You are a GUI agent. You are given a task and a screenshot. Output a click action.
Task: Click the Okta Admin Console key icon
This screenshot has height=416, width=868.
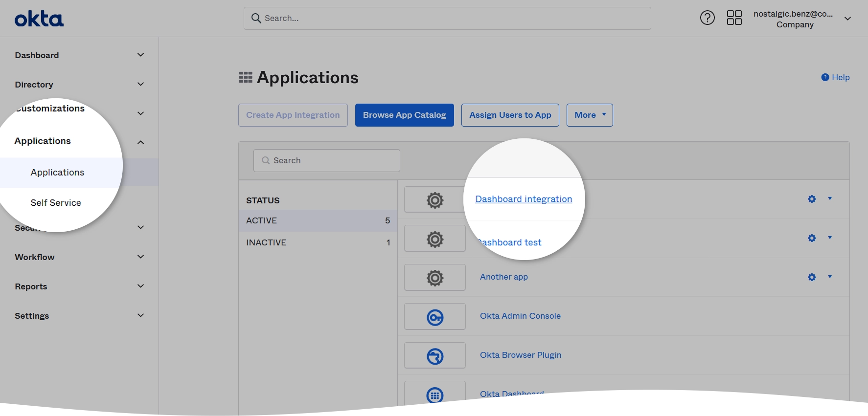point(435,317)
